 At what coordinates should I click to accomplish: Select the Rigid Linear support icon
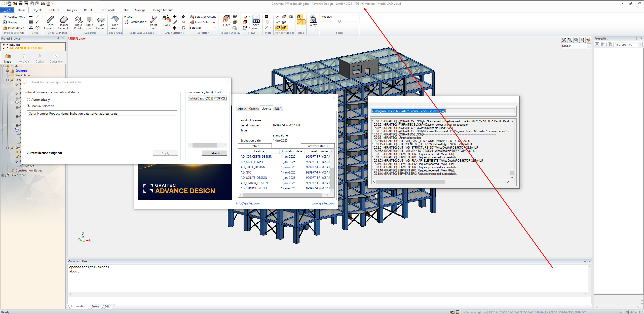click(x=90, y=19)
